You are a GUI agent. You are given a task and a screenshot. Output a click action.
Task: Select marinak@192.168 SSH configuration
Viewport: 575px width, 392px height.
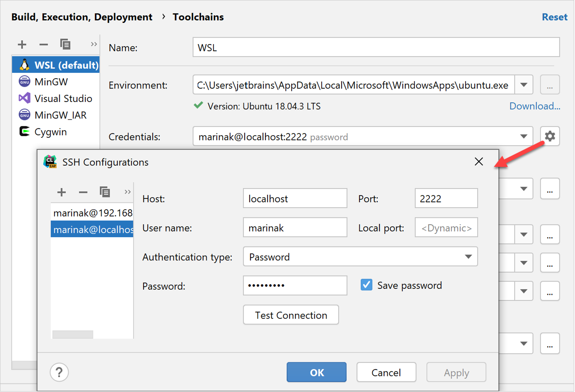92,213
